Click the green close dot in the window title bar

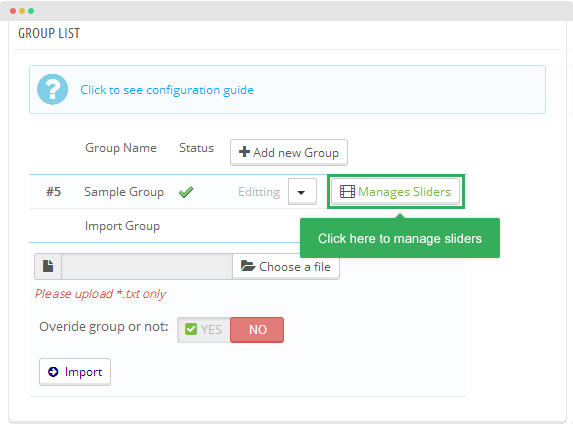coord(31,11)
